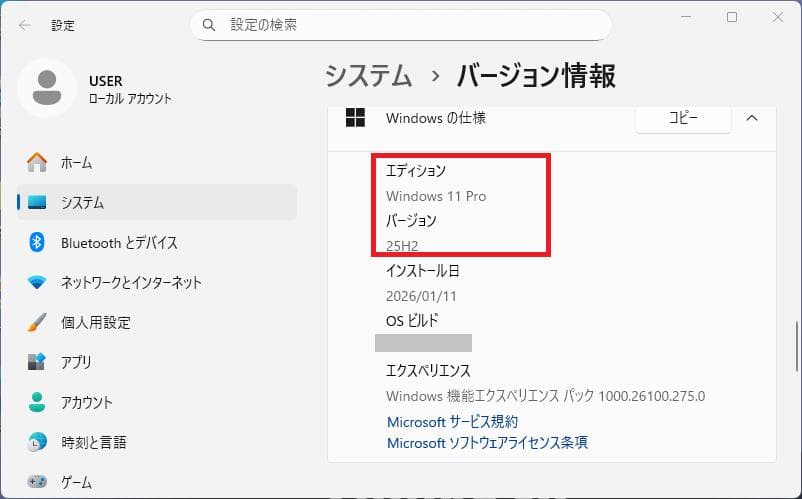Click the 25H2 version value
802x499 pixels.
coord(402,246)
